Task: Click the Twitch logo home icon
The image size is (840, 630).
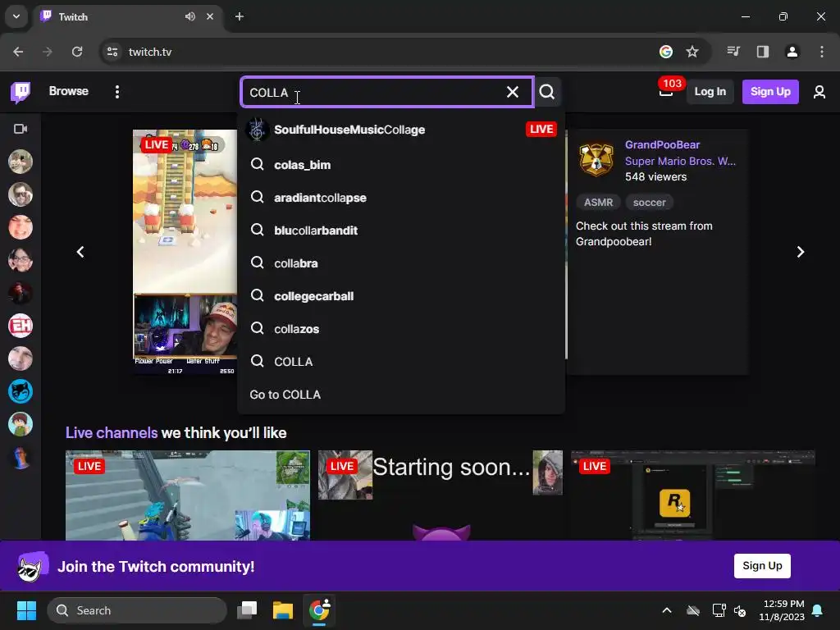Action: coord(21,92)
